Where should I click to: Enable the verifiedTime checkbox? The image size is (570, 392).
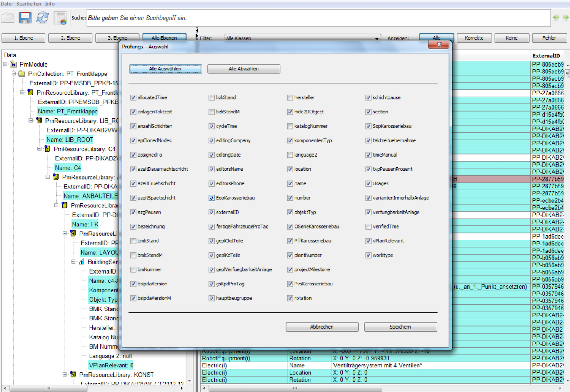click(368, 227)
